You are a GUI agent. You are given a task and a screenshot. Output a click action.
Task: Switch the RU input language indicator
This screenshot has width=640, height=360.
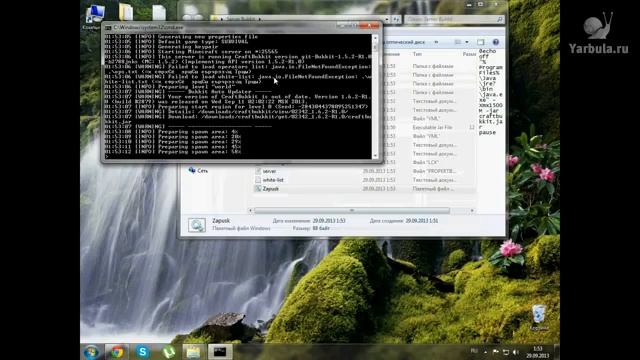[x=474, y=351]
